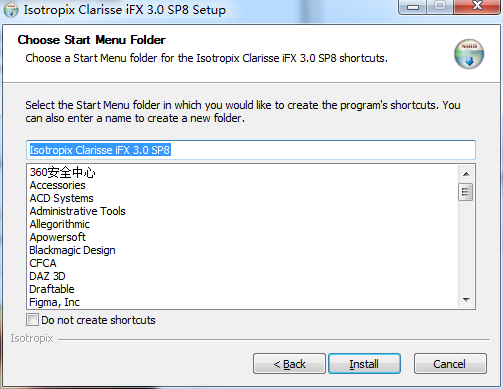Choose ACD Systems from the list

(x=61, y=198)
